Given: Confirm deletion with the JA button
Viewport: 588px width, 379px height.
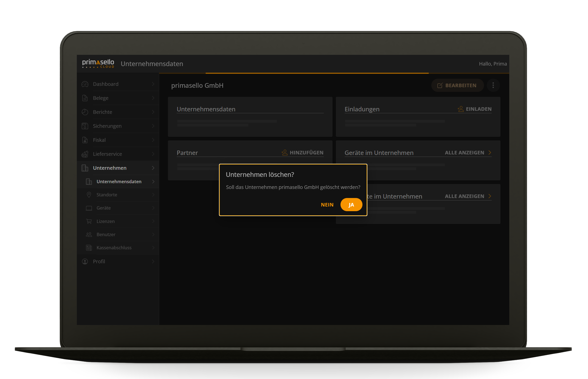Looking at the screenshot, I should pyautogui.click(x=351, y=205).
